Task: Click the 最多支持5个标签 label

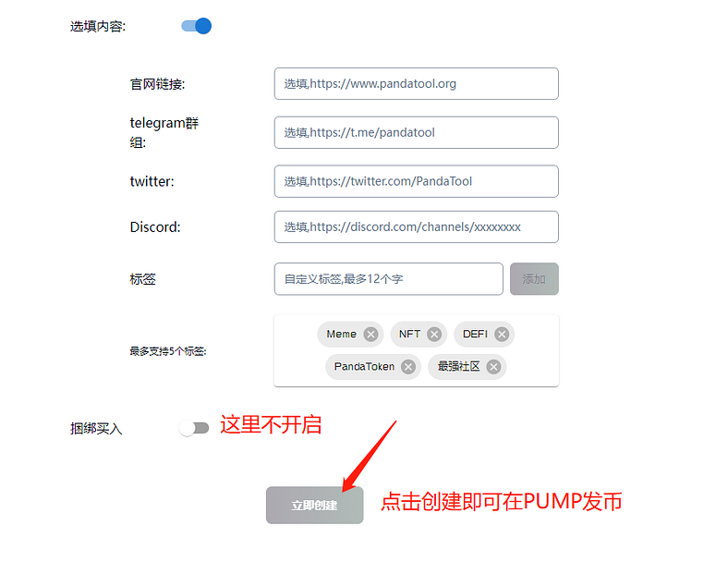Action: point(168,351)
